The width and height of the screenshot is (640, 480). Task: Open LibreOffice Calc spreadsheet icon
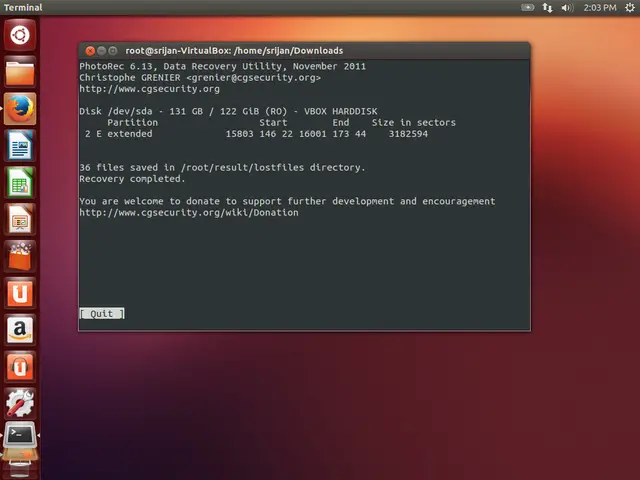(x=20, y=182)
